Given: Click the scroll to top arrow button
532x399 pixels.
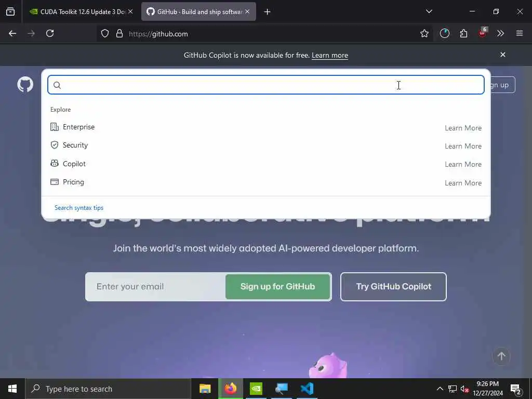Looking at the screenshot, I should [x=501, y=356].
